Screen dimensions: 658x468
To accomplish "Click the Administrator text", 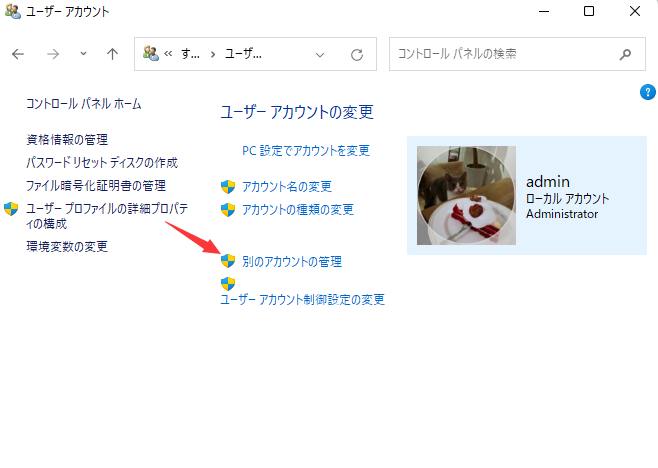I will point(562,214).
